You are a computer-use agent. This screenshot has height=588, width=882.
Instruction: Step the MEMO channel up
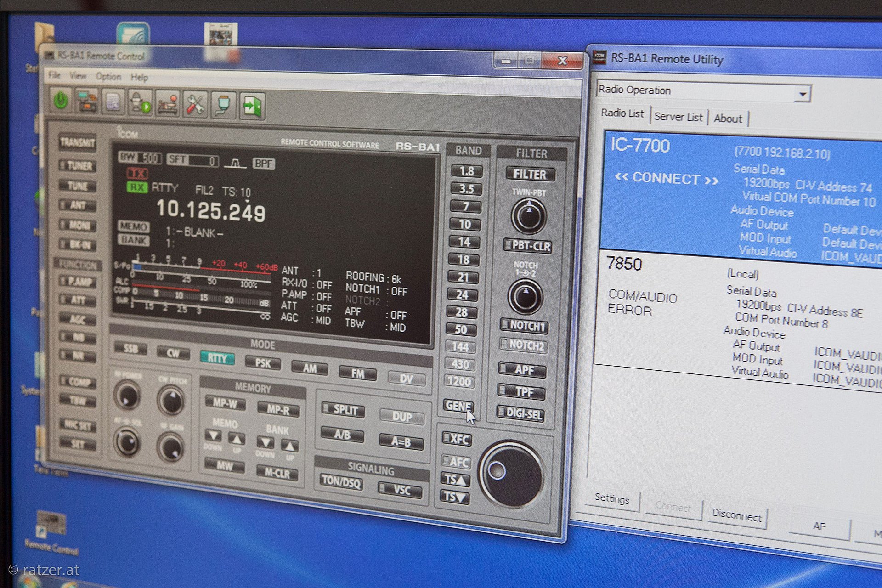coord(237,439)
